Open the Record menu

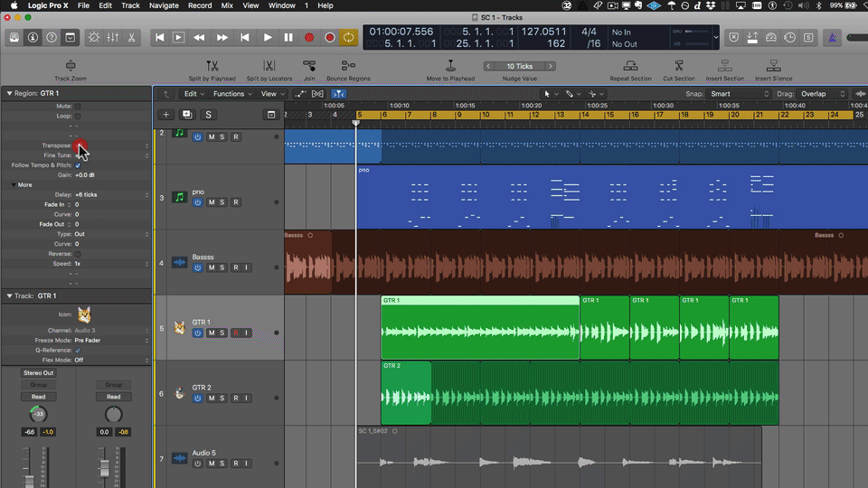199,5
